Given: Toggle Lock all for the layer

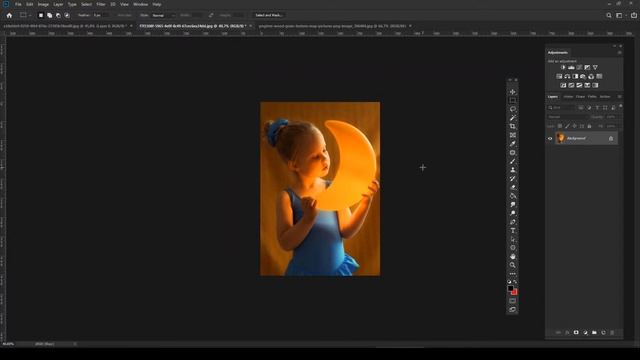Looking at the screenshot, I should tap(589, 126).
